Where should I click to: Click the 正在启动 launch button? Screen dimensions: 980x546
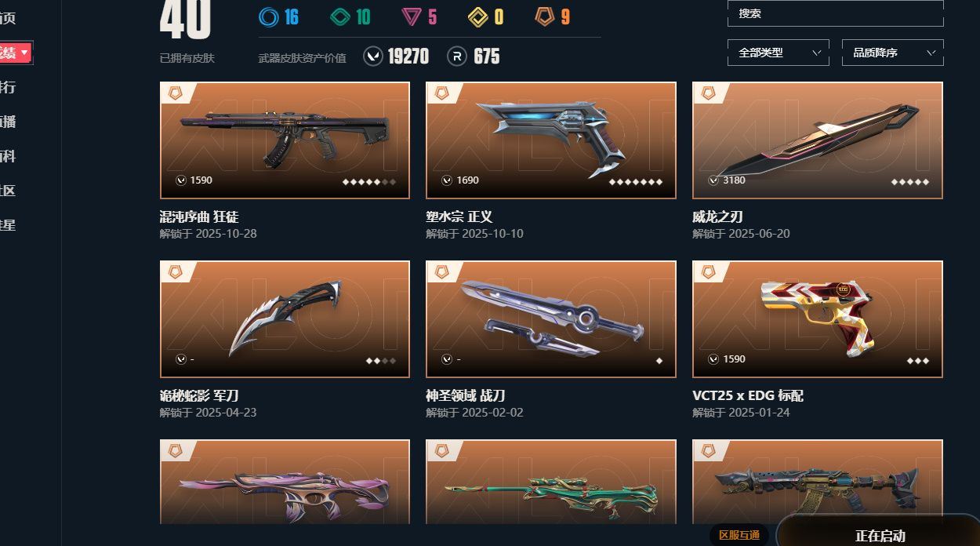click(880, 537)
